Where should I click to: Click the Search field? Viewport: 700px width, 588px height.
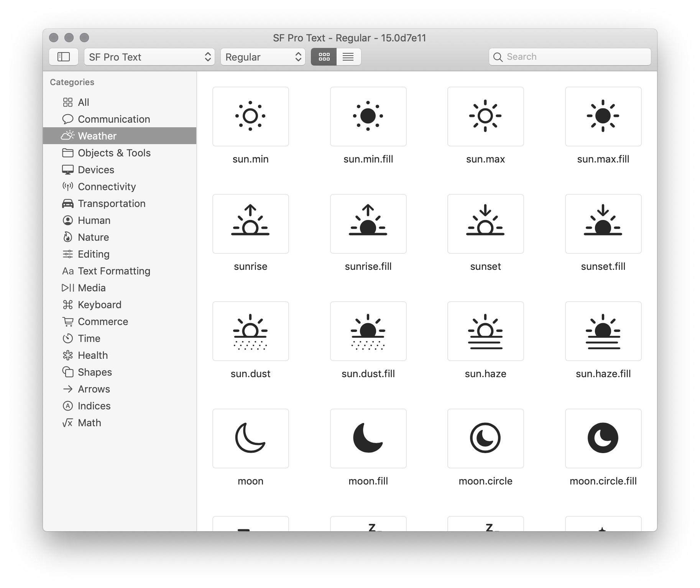(x=570, y=57)
